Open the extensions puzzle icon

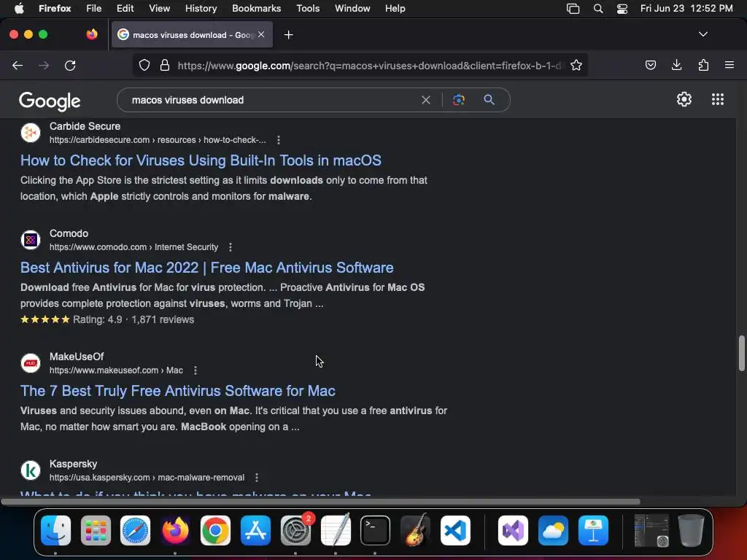click(703, 65)
